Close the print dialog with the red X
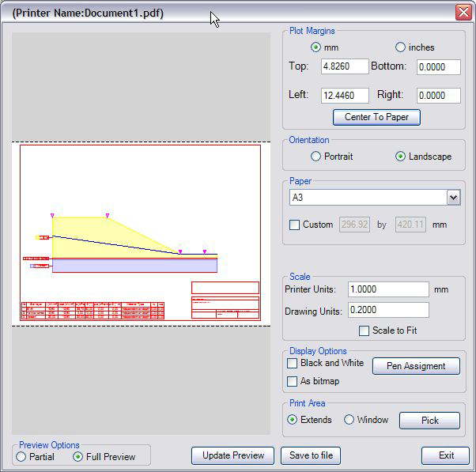The height and width of the screenshot is (472, 476). (463, 13)
